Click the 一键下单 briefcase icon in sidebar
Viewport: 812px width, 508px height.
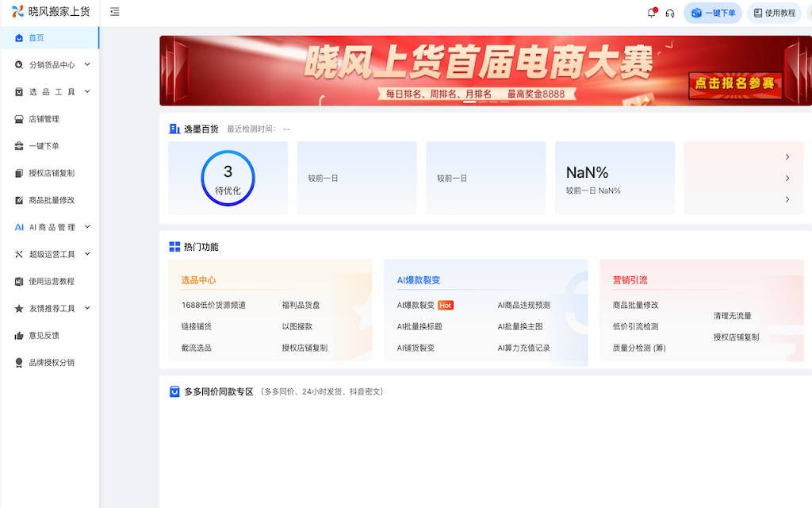[19, 146]
